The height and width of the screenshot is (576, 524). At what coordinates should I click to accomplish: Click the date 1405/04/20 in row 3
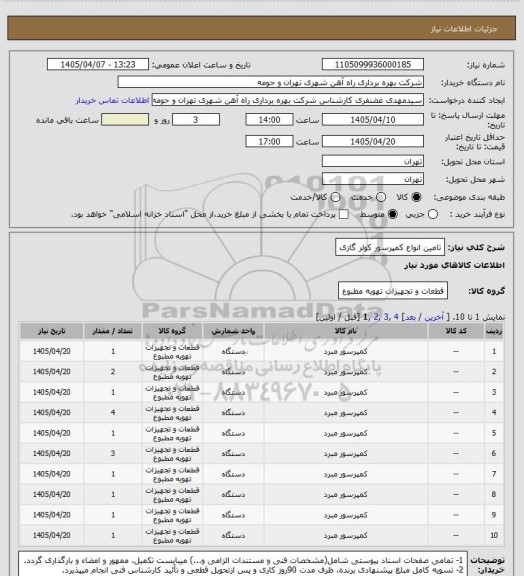coord(51,392)
